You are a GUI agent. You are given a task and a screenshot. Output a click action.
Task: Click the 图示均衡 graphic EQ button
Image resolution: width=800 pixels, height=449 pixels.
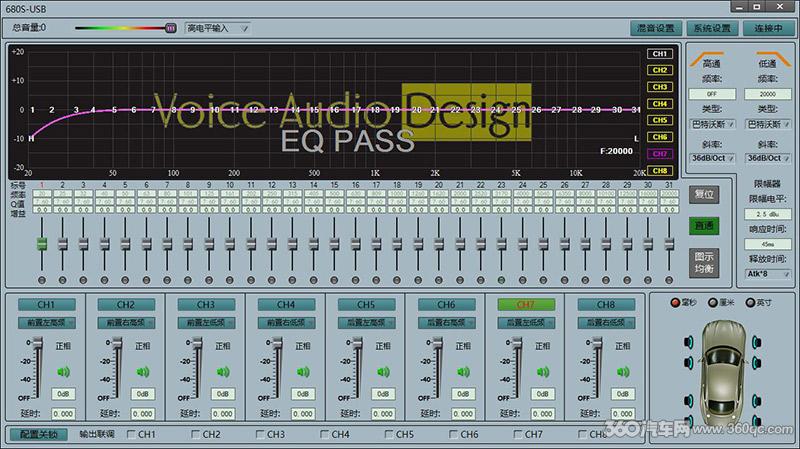(x=704, y=263)
